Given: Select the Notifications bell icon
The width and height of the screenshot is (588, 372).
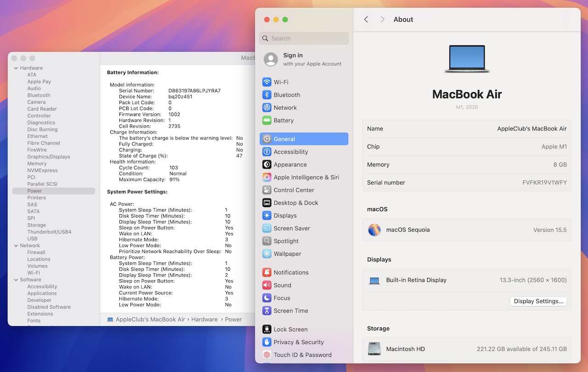Looking at the screenshot, I should tap(267, 273).
